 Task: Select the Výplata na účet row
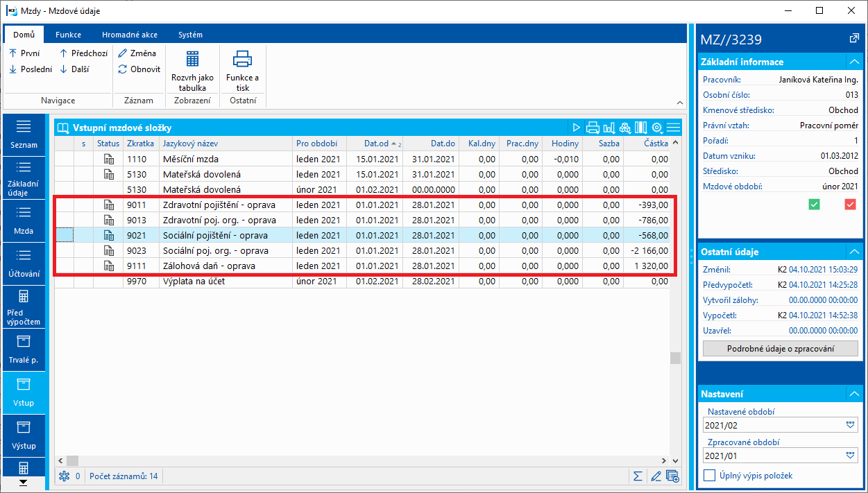coord(363,282)
